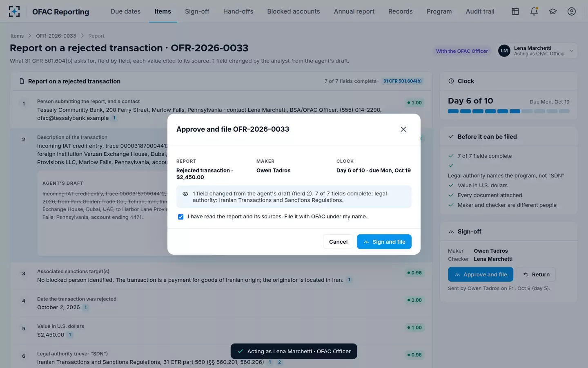Open the Blocked accounts tab
This screenshot has width=588, height=368.
(x=294, y=11)
